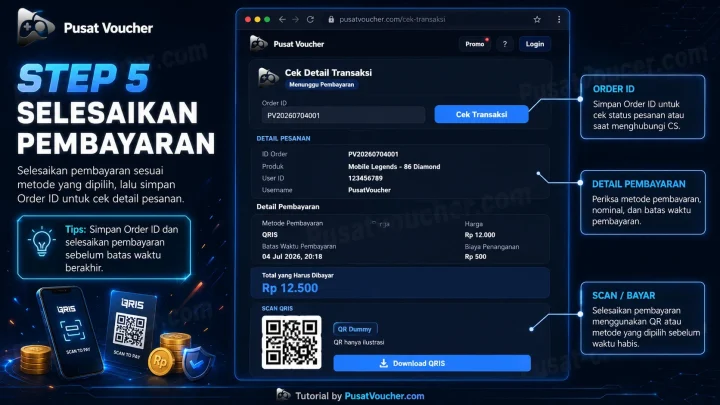
Task: Click the pusatvoucher.com/cek-transaksi address bar
Action: click(x=392, y=19)
